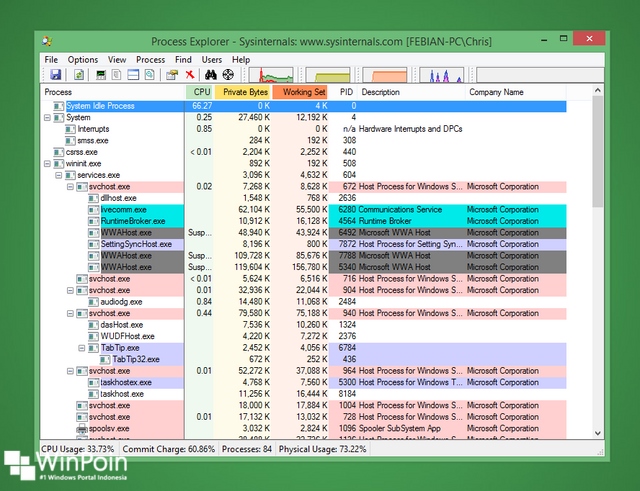The image size is (640, 491).
Task: Collapse the System tree node
Action: tap(47, 118)
